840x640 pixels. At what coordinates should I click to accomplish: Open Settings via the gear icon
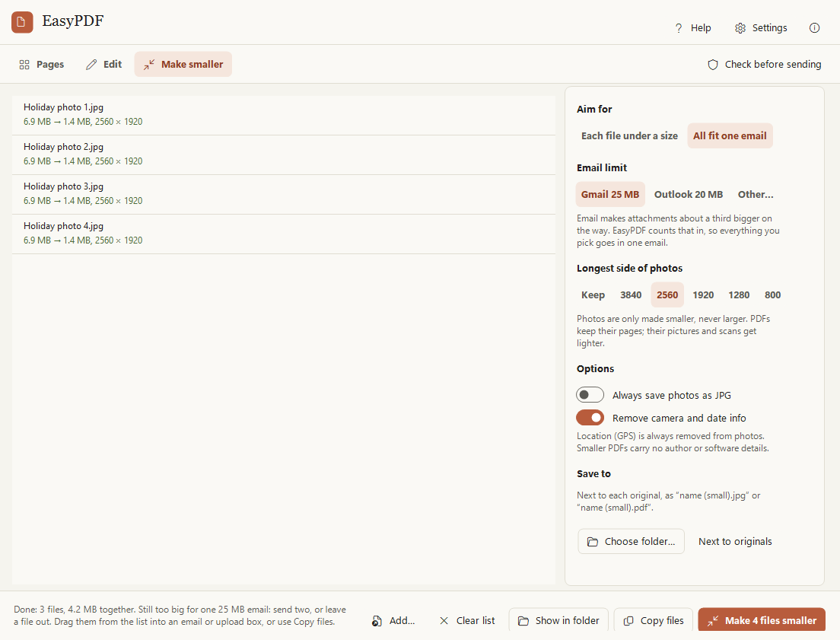pos(740,28)
